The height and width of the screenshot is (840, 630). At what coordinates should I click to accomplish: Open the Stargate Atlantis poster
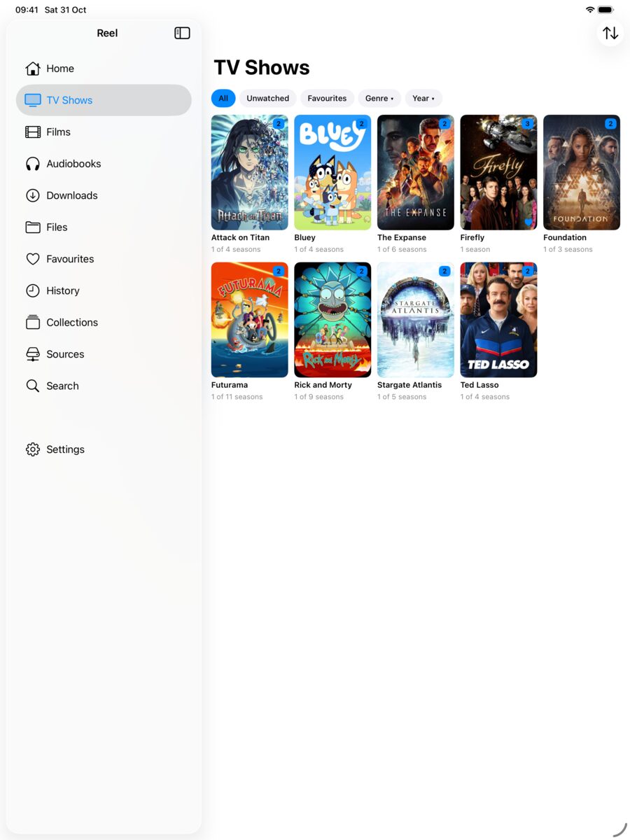click(416, 320)
